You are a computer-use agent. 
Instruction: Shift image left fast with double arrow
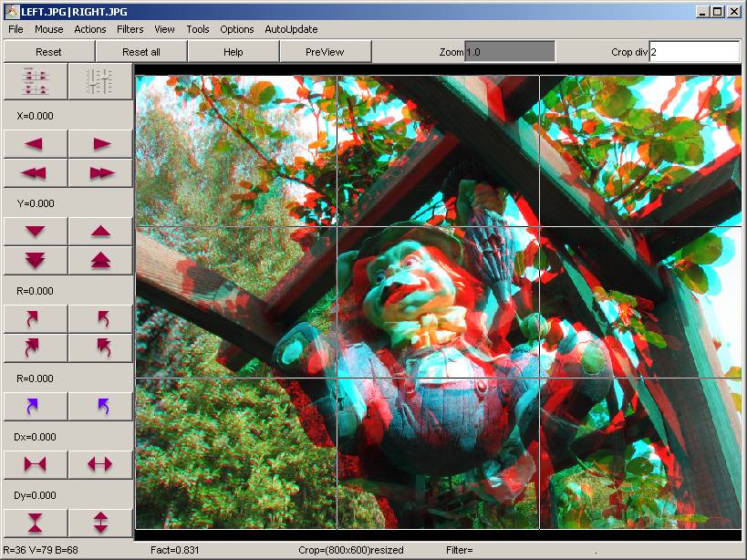point(36,173)
